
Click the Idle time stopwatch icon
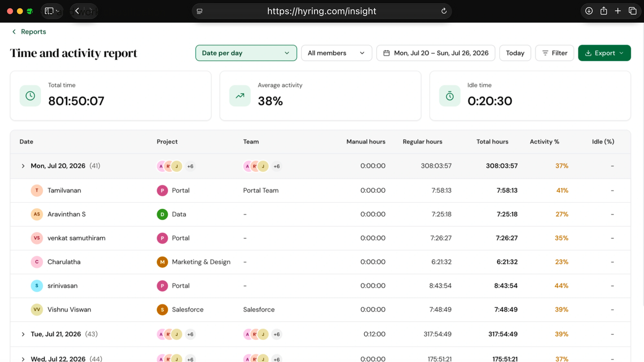coord(450,96)
